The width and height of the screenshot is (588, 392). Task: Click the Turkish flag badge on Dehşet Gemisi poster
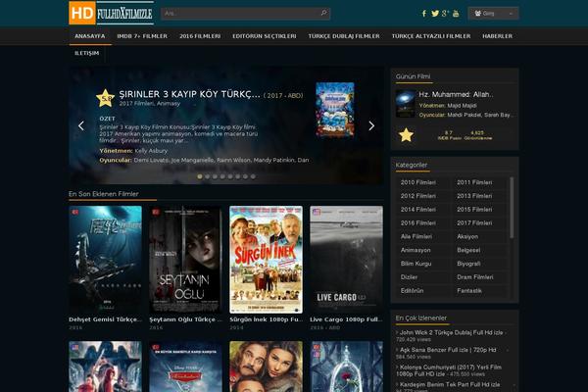pyautogui.click(x=75, y=212)
